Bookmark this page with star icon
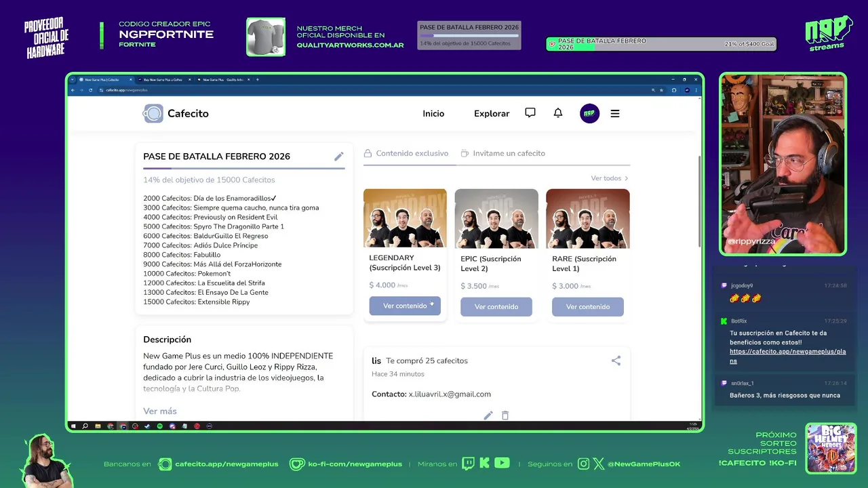The width and height of the screenshot is (868, 488). click(661, 90)
